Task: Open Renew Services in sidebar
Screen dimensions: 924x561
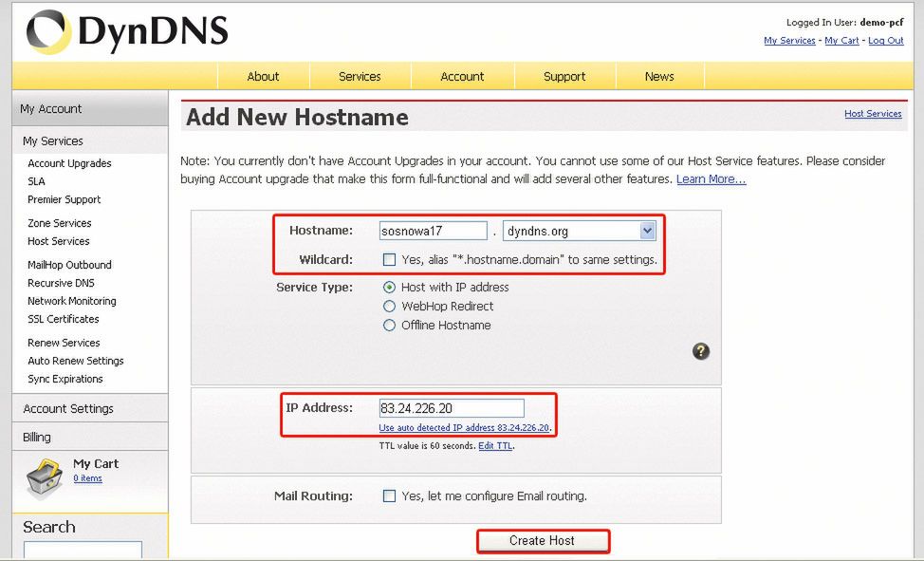Action: coord(64,343)
